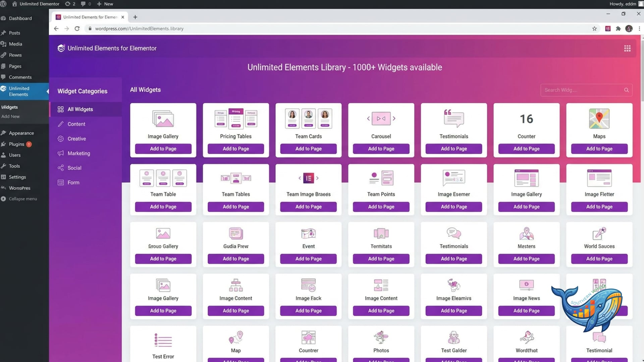The width and height of the screenshot is (644, 362).
Task: Click the updates counter in admin bar
Action: 70,4
